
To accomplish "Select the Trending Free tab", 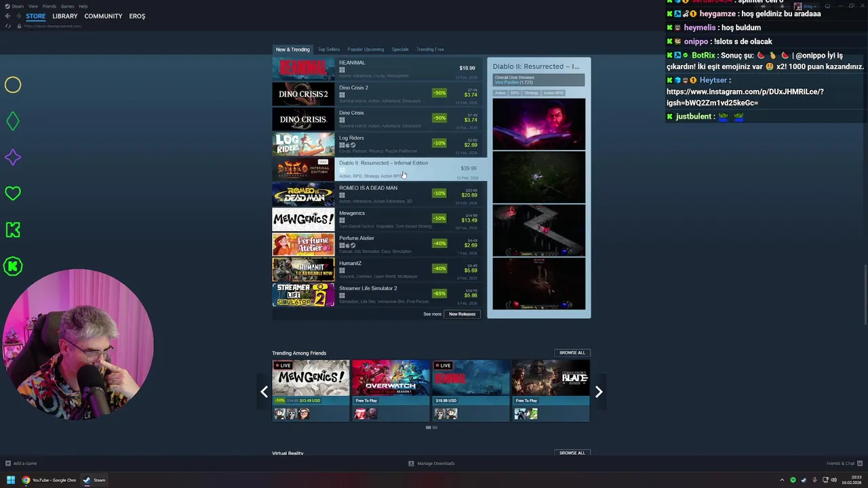I will pos(430,49).
